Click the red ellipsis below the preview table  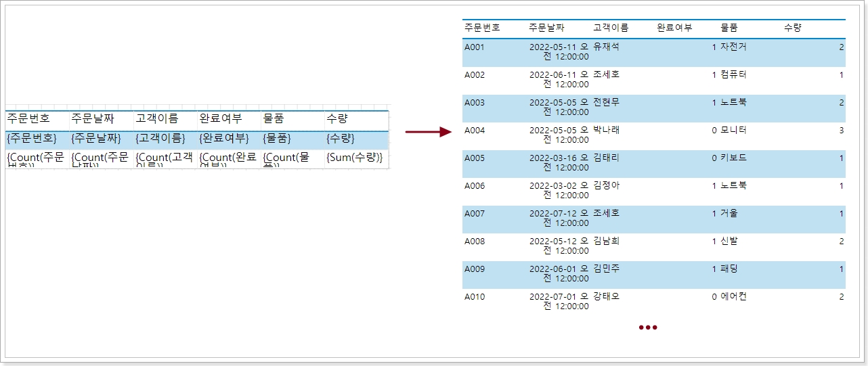point(648,328)
